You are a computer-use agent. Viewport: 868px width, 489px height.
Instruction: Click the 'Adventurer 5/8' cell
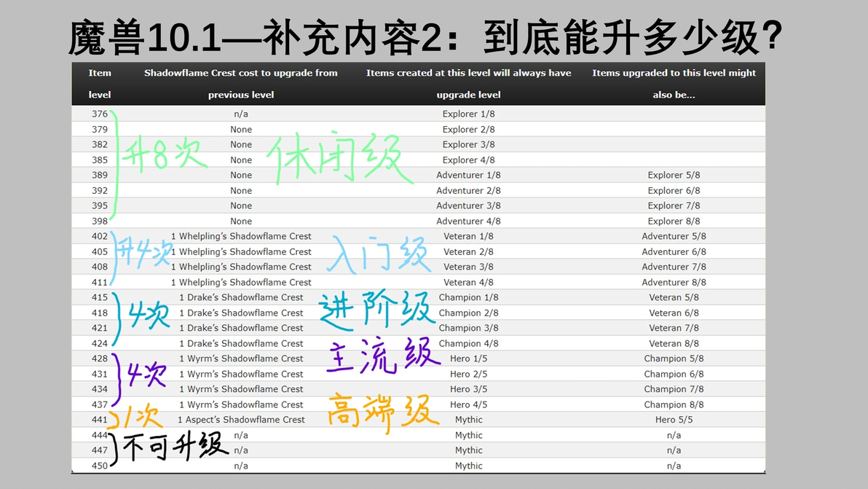pyautogui.click(x=674, y=236)
